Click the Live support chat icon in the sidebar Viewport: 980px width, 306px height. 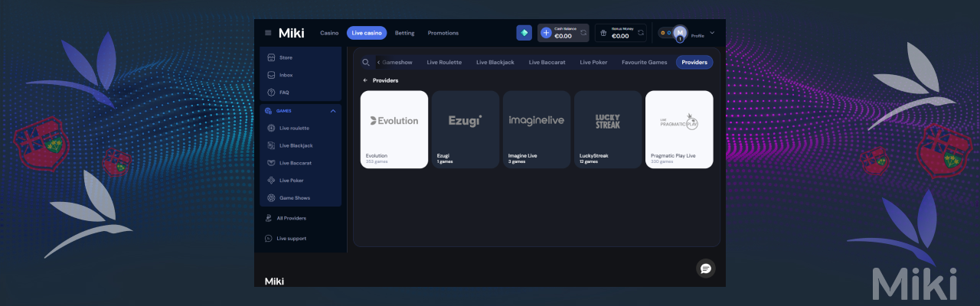(x=268, y=239)
